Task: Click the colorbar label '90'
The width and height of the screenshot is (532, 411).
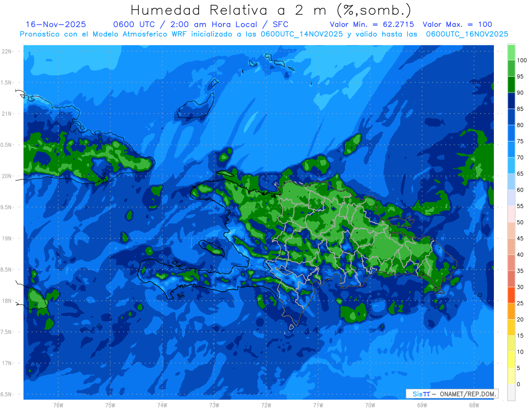Action: [x=520, y=93]
